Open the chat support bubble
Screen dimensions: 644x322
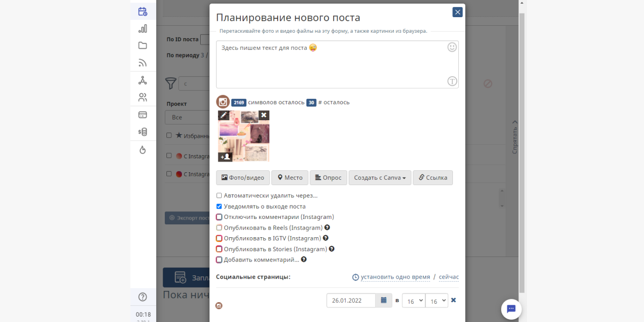(x=511, y=309)
